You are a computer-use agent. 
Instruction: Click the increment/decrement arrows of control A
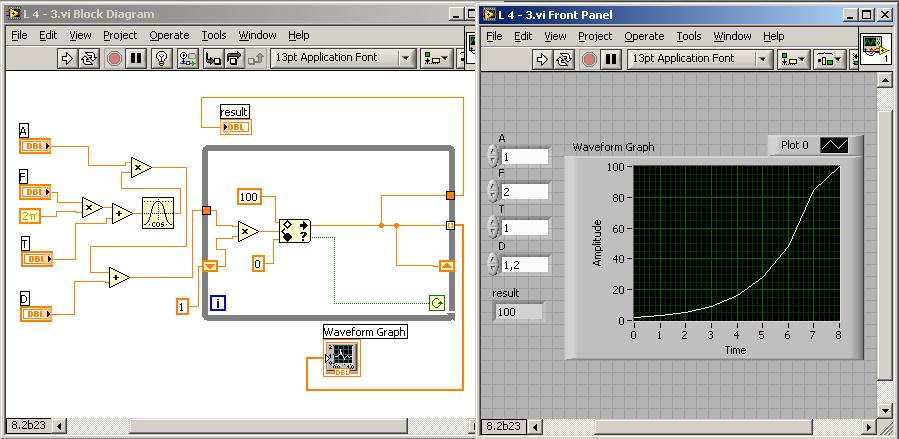[x=493, y=155]
